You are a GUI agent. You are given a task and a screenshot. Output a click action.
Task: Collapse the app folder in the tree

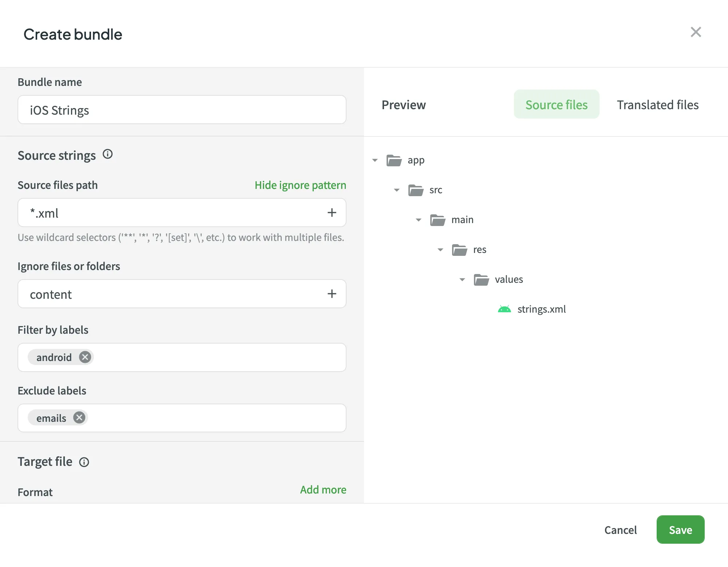click(x=375, y=160)
